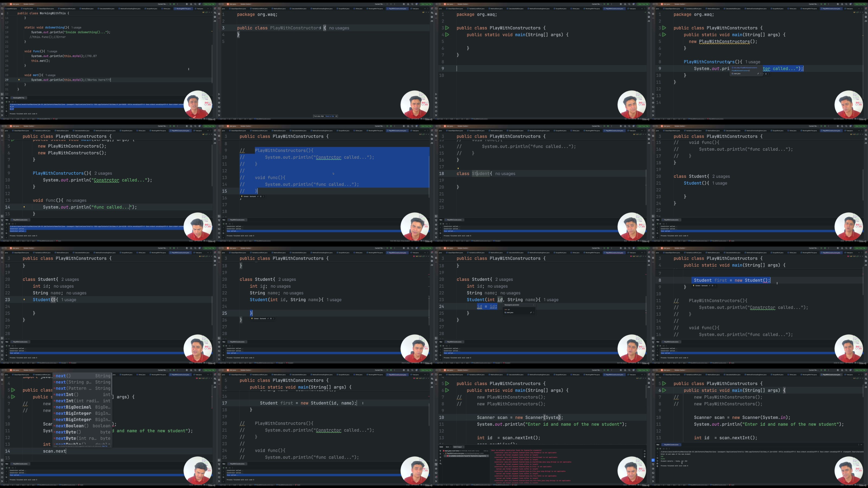The image size is (868, 488).
Task: Select the Sync tab in Build panel
Action: (x=448, y=447)
